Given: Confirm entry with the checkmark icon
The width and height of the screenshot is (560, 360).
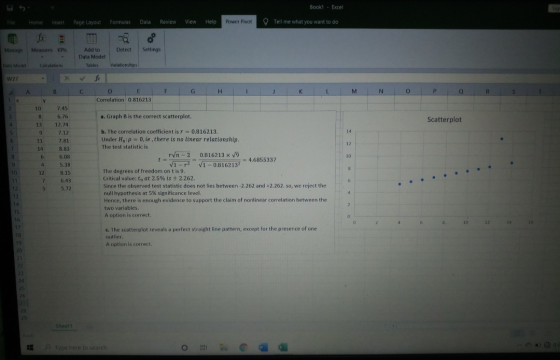Looking at the screenshot, I should [x=82, y=78].
